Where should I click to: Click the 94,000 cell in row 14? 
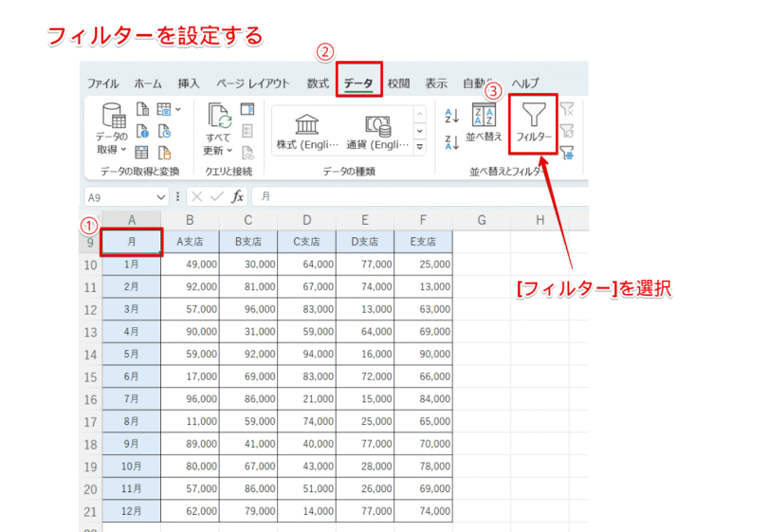point(307,354)
